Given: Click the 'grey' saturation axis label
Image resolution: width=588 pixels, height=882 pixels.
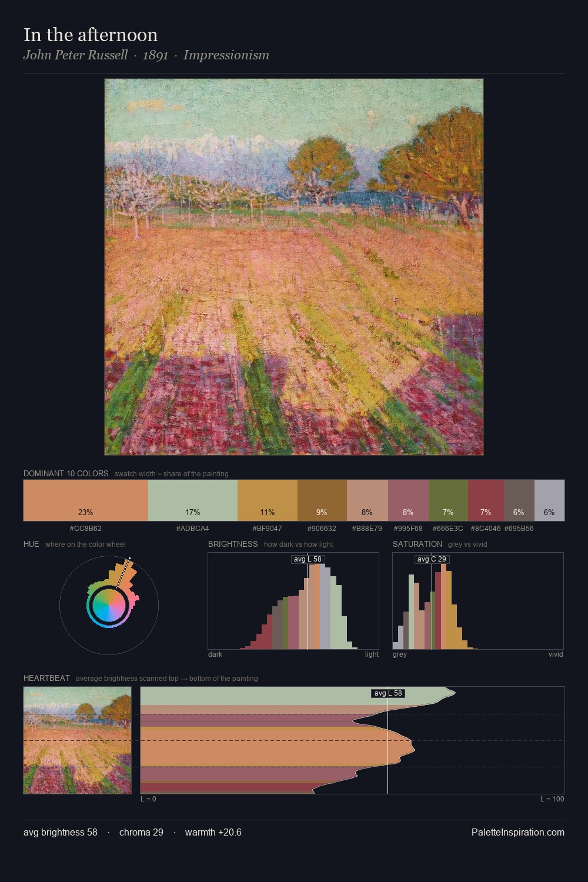Looking at the screenshot, I should [x=400, y=654].
